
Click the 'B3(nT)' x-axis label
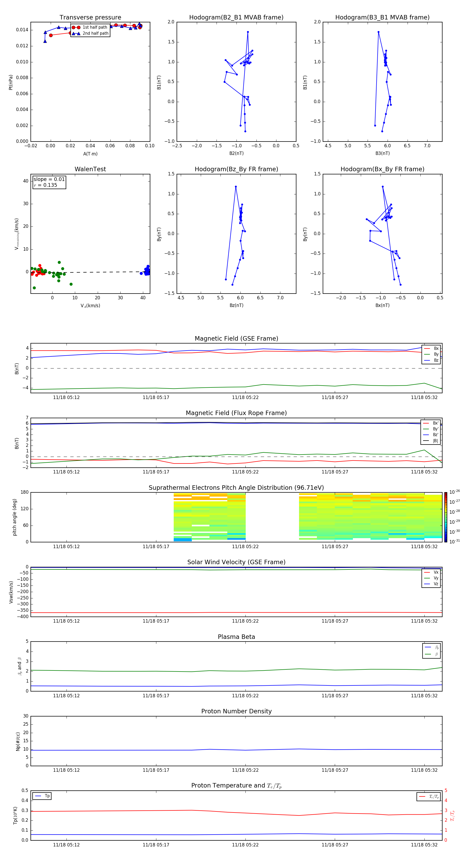[x=382, y=153]
